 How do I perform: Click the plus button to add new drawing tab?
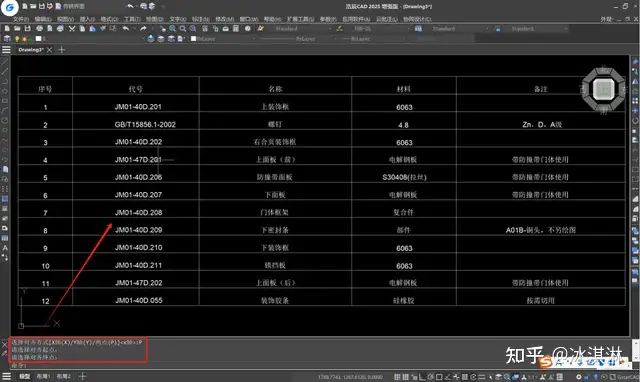point(62,50)
